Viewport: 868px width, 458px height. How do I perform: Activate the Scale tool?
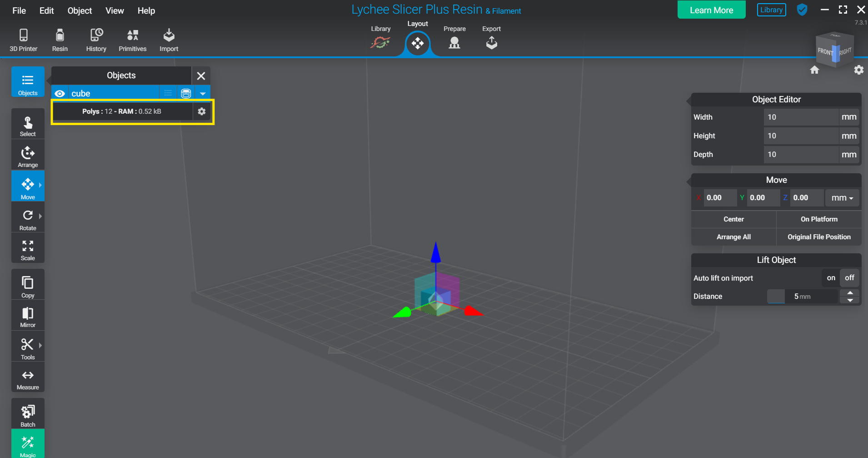pyautogui.click(x=27, y=248)
